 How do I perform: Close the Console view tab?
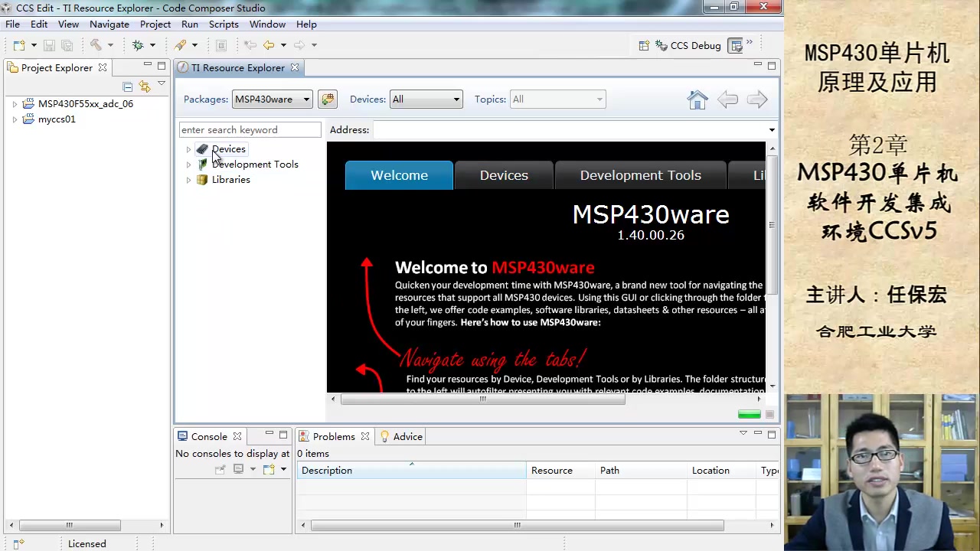tap(237, 436)
